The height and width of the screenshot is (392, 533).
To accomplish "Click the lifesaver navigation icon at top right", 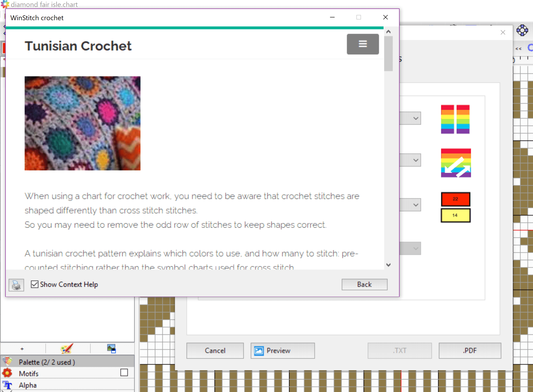I will [523, 30].
